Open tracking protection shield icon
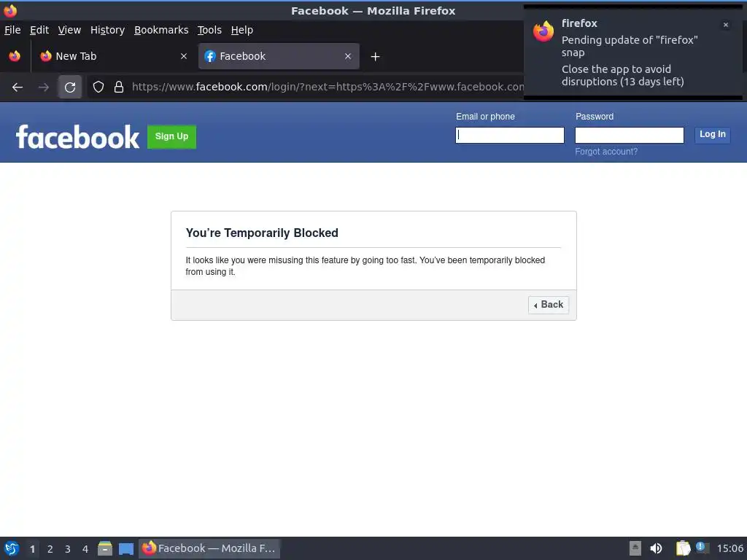747x560 pixels. [98, 87]
